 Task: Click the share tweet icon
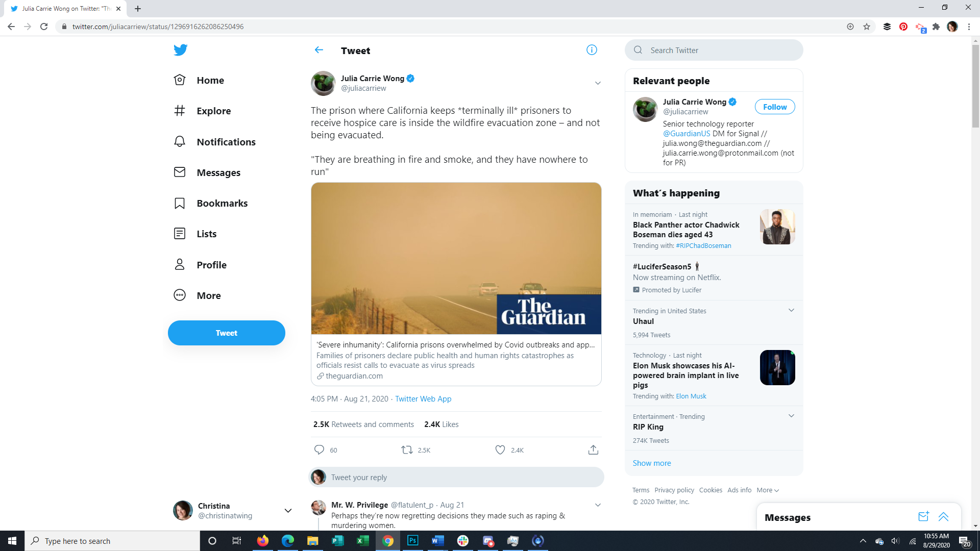click(593, 449)
